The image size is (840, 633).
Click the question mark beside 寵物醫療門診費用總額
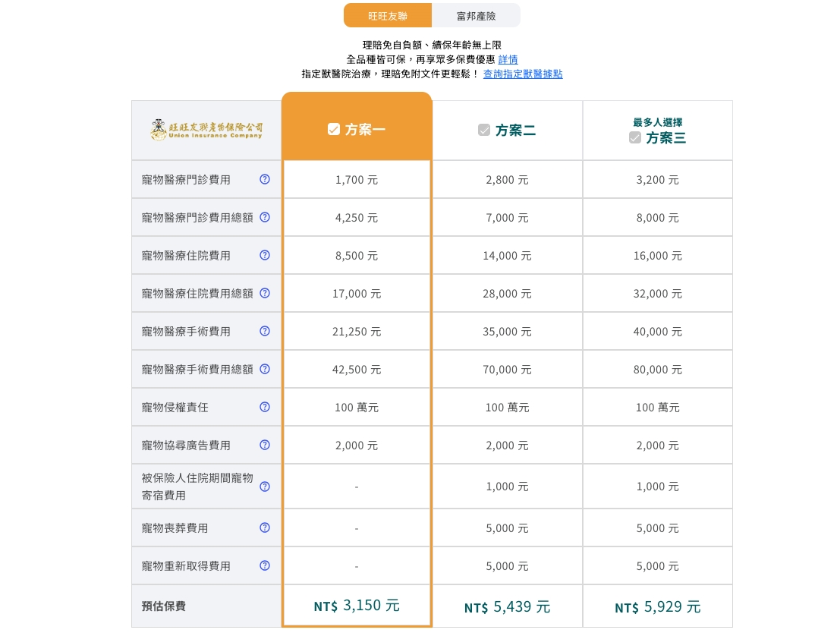pyautogui.click(x=264, y=217)
